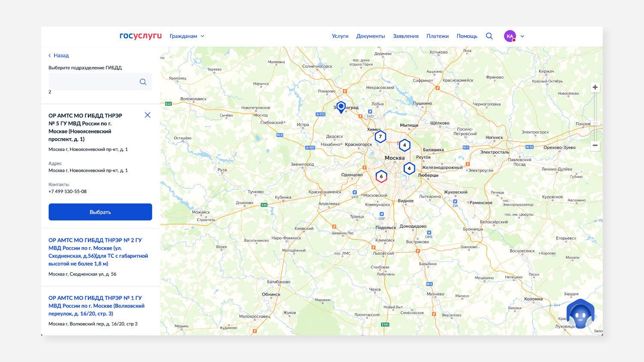Zoom in the map with plus button
Image resolution: width=644 pixels, height=362 pixels.
tap(595, 87)
